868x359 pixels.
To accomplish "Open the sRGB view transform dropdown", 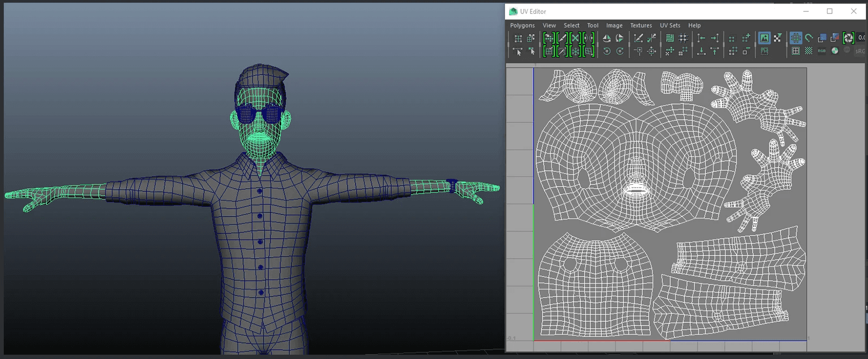I will pos(859,51).
